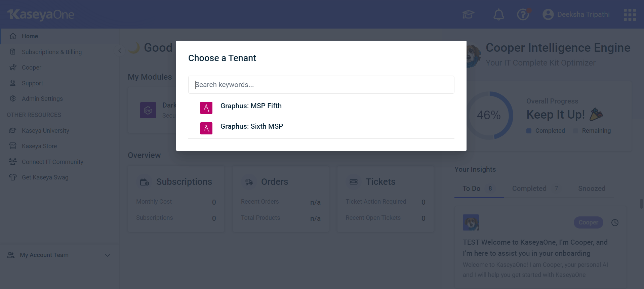
Task: Click the tenant search keywords field
Action: (321, 85)
